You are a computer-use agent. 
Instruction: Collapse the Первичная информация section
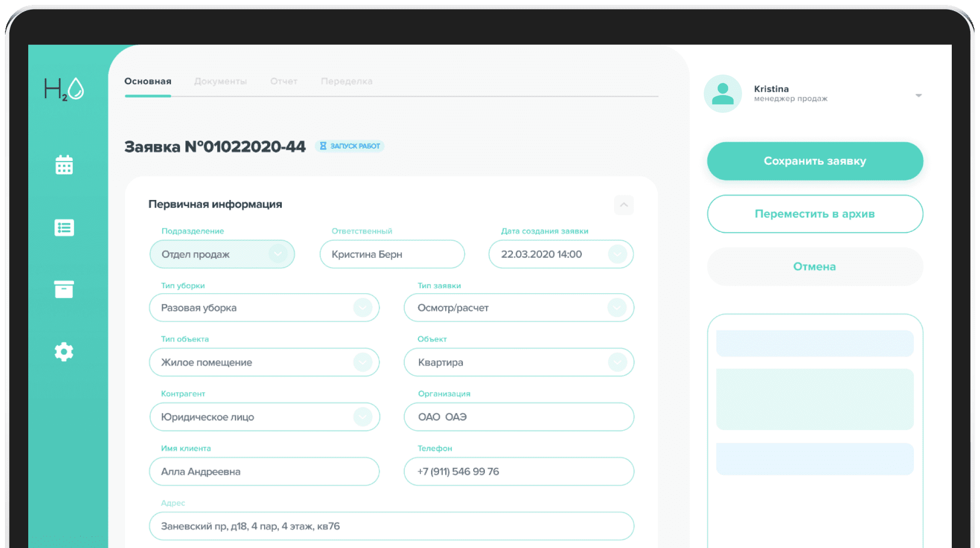click(624, 204)
